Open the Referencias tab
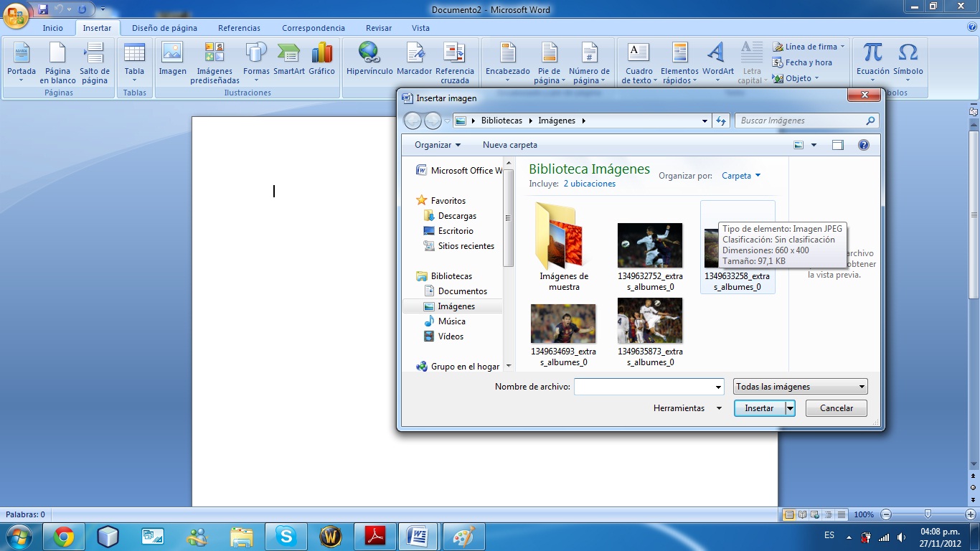This screenshot has width=980, height=551. 239,28
